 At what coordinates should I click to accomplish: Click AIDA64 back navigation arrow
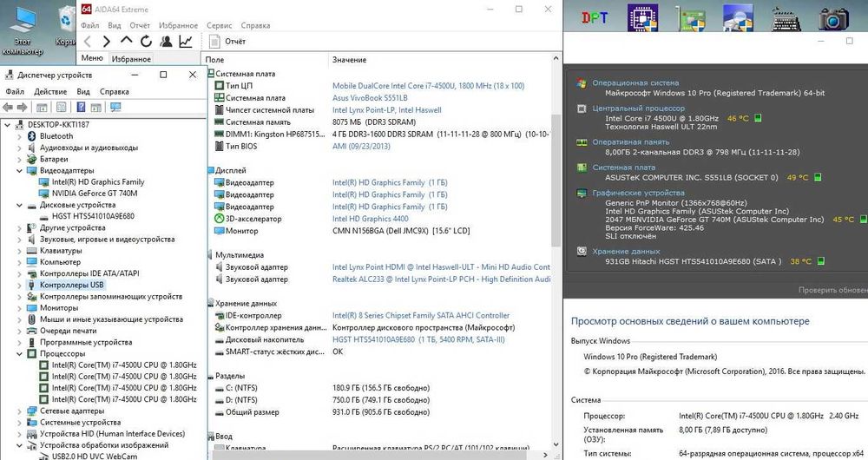click(88, 42)
